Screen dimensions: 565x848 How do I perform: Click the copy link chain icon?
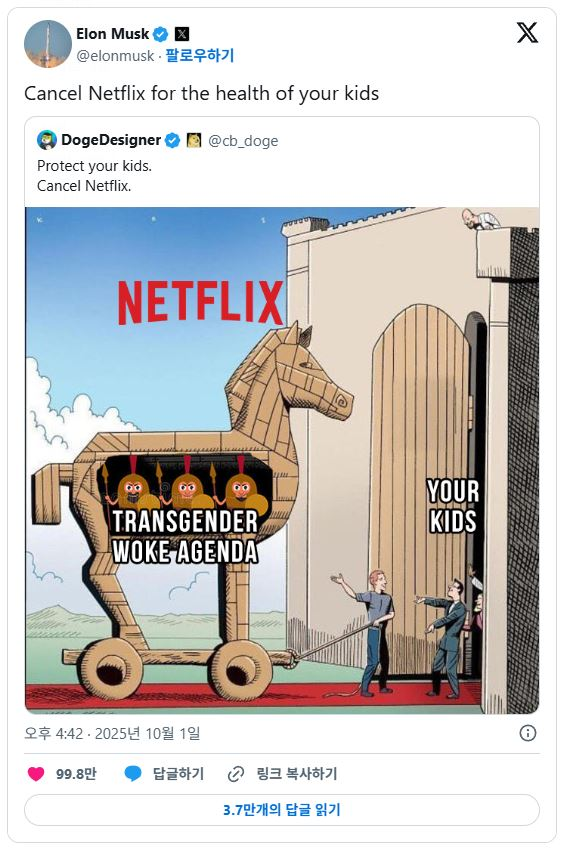pos(236,774)
